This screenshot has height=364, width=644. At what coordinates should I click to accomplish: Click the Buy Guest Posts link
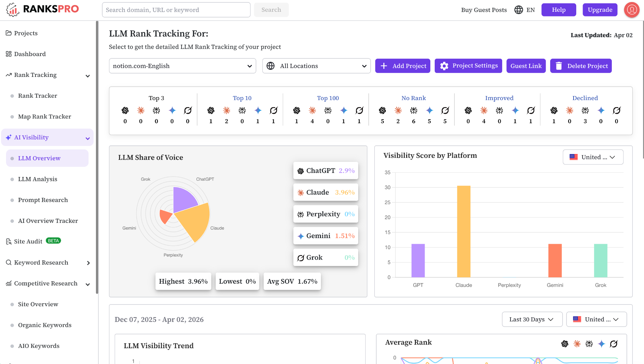coord(484,10)
